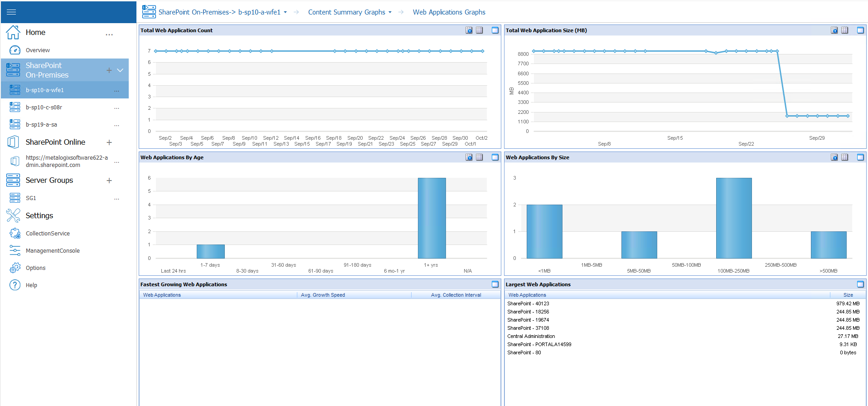868x406 pixels.
Task: Show plain data grid for Total Web Application Size
Action: [845, 30]
